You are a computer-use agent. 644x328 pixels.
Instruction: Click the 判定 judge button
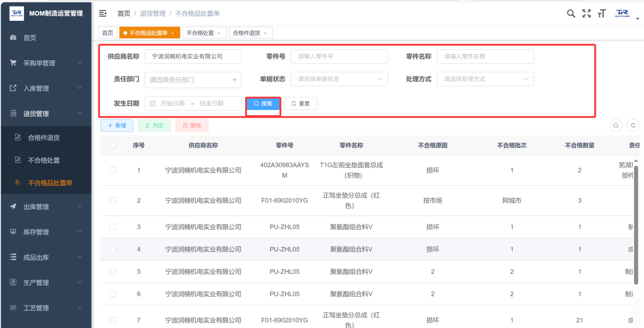pyautogui.click(x=155, y=125)
